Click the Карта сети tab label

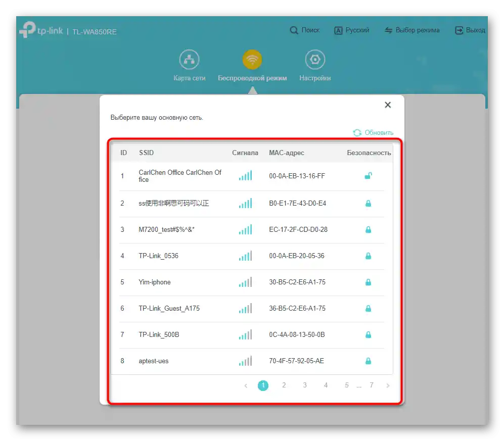pyautogui.click(x=190, y=78)
